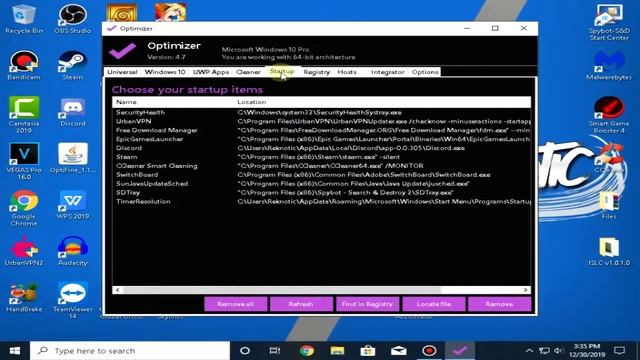Screen dimensions: 640x360
Task: Show hidden system tray icons
Action: pos(529,351)
